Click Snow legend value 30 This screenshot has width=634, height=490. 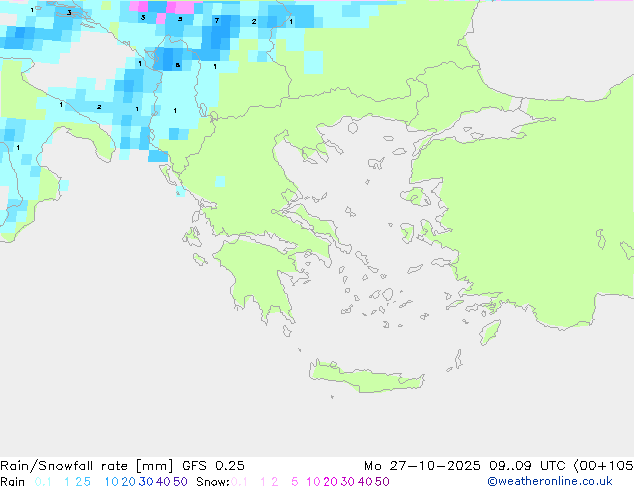[347, 482]
